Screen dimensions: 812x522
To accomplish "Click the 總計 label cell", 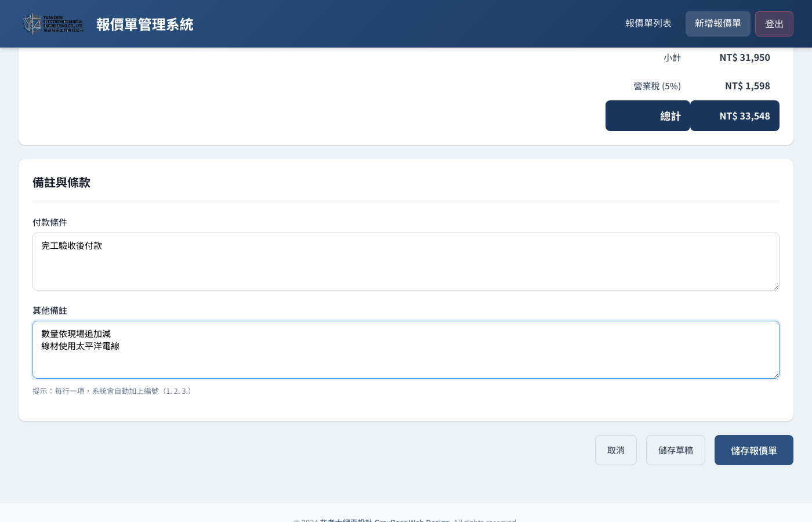I will pyautogui.click(x=648, y=116).
